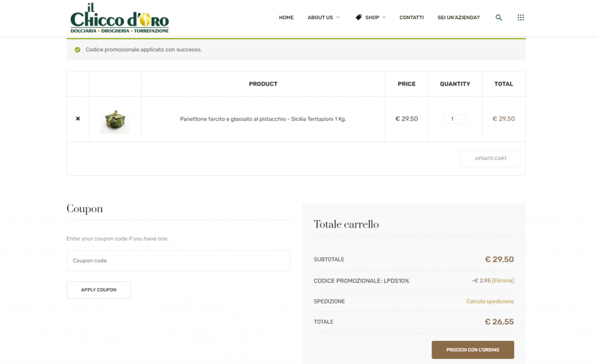Open the Contatti menu item
Viewport: 597px width, 364px height.
coord(412,17)
